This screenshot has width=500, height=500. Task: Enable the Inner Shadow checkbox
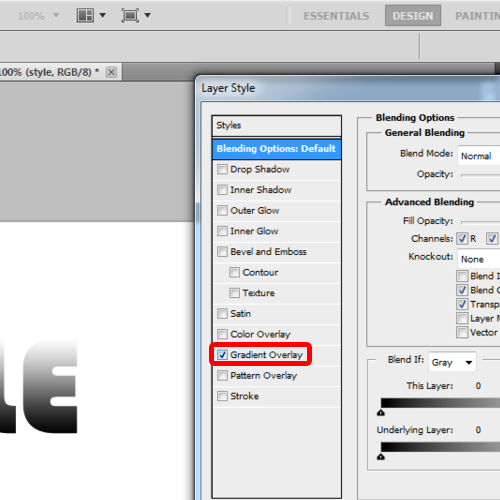pos(222,190)
